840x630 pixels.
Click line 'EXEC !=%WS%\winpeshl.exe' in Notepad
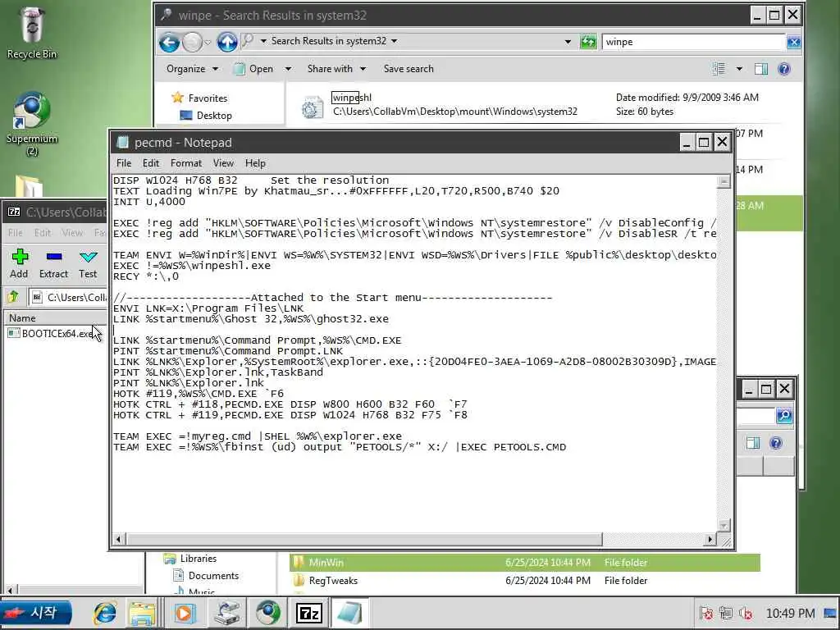click(x=192, y=266)
